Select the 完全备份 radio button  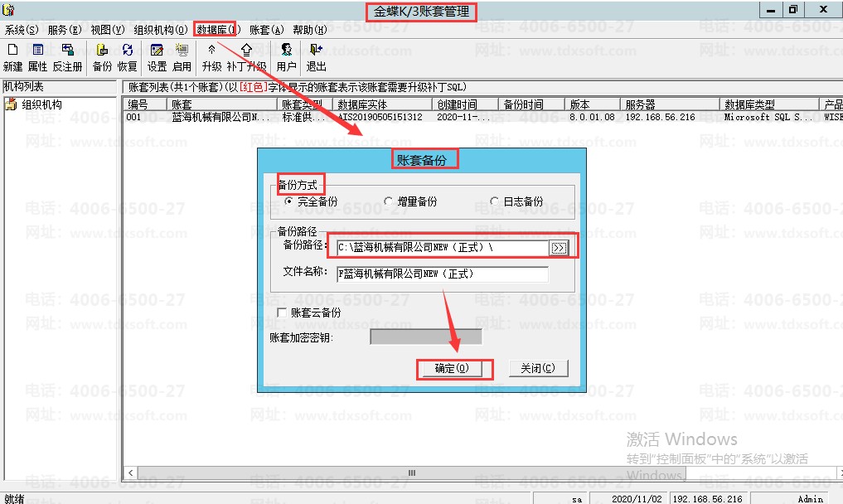pyautogui.click(x=288, y=201)
